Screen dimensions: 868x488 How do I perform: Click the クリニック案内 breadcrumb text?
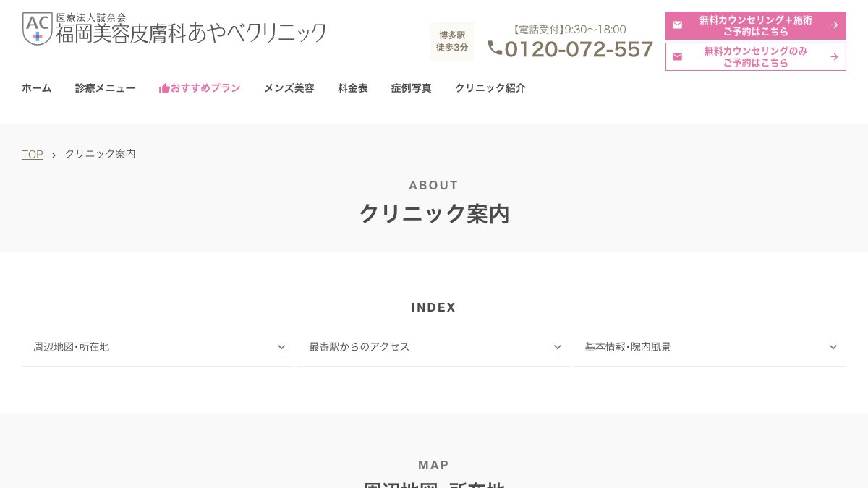pyautogui.click(x=101, y=154)
